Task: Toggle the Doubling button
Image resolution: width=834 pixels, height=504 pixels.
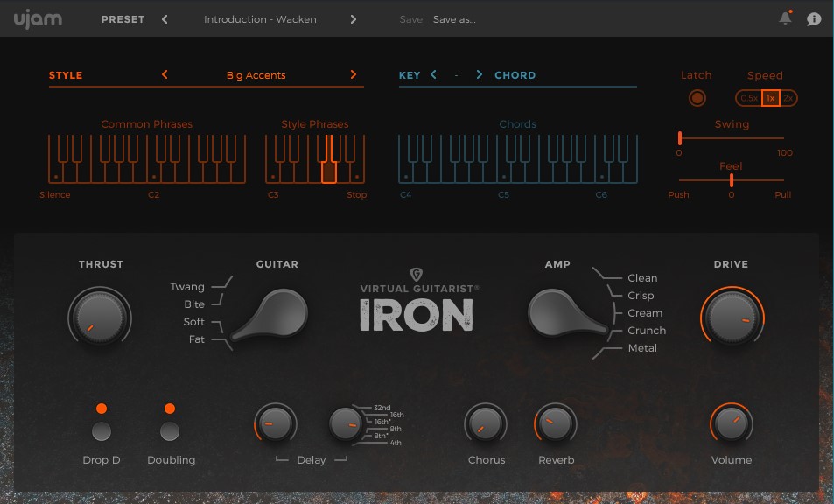Action: tap(170, 430)
